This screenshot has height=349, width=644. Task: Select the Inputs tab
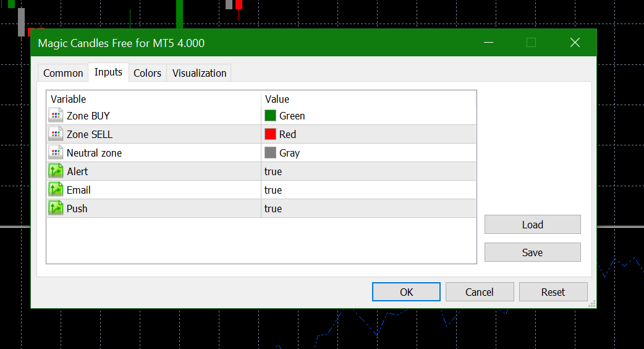tap(108, 72)
